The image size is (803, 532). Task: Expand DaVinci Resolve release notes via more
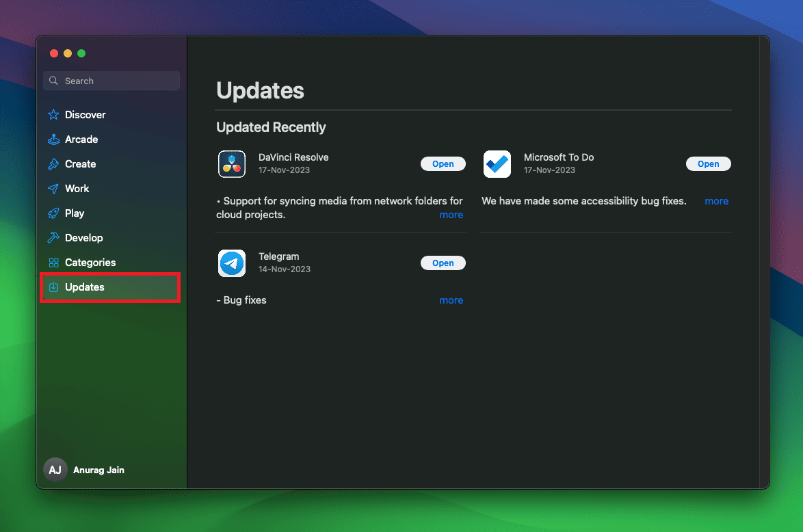point(451,215)
